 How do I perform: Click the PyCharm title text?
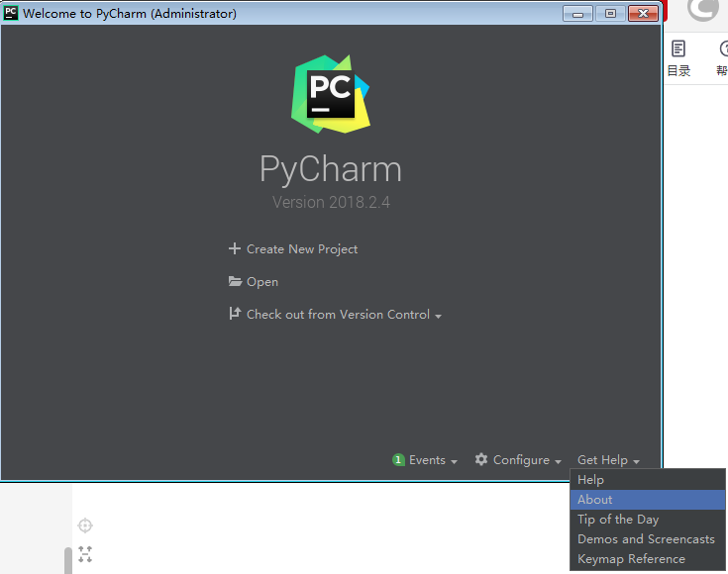(x=330, y=169)
